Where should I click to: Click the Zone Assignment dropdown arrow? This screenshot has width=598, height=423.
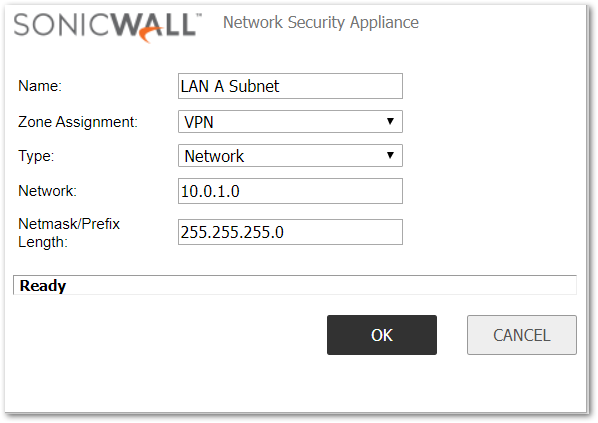pos(390,121)
